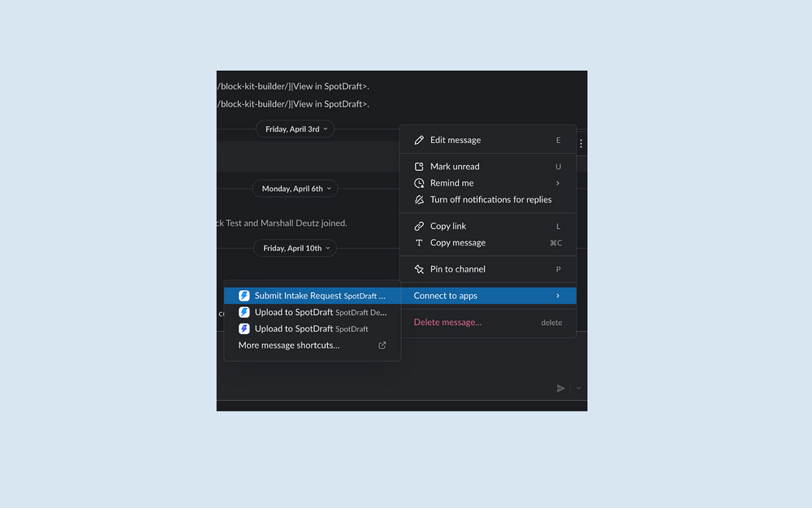The image size is (812, 508).
Task: Select Submit Intake Request SpotDraft shortcut
Action: point(313,296)
